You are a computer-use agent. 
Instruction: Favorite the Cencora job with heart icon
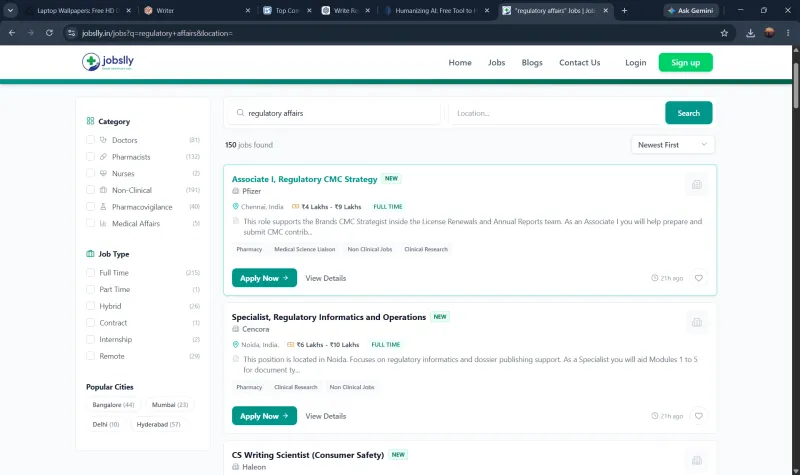(698, 416)
